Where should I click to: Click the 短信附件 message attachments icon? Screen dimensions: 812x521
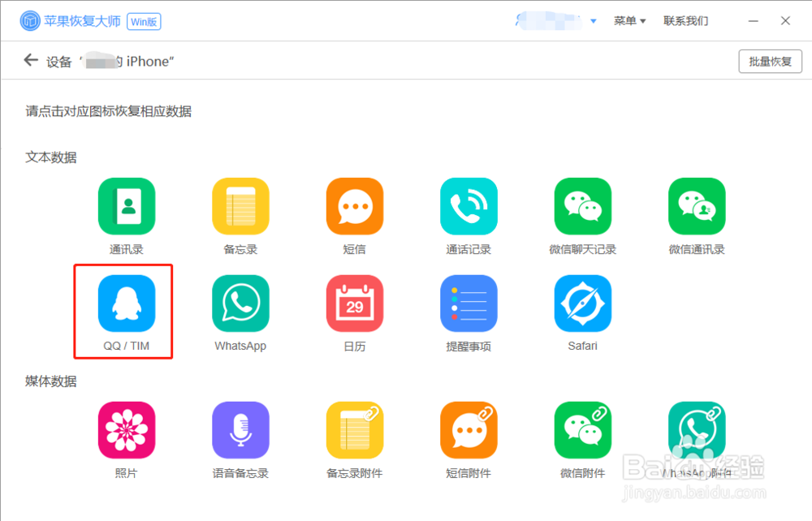[469, 430]
